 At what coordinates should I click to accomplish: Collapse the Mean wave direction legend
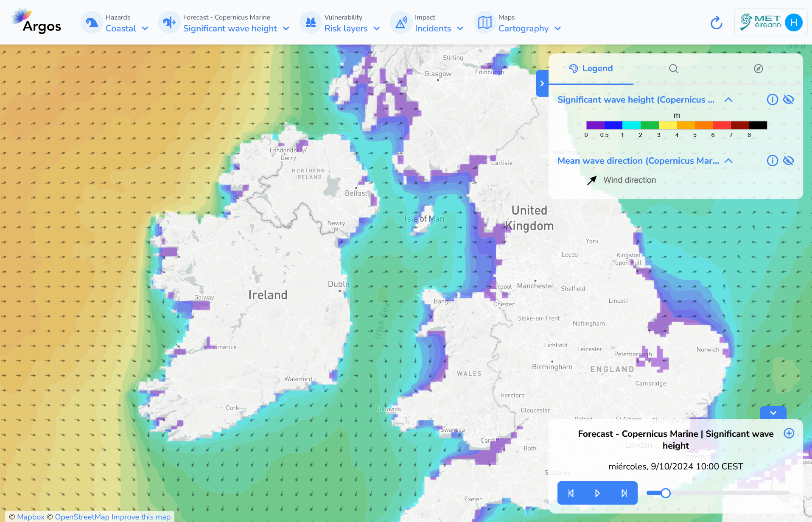click(x=728, y=161)
